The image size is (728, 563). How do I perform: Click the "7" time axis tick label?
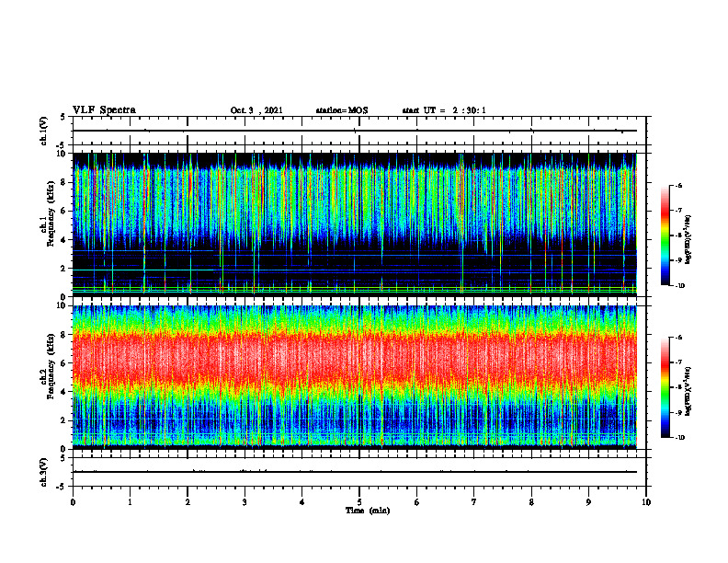(474, 502)
